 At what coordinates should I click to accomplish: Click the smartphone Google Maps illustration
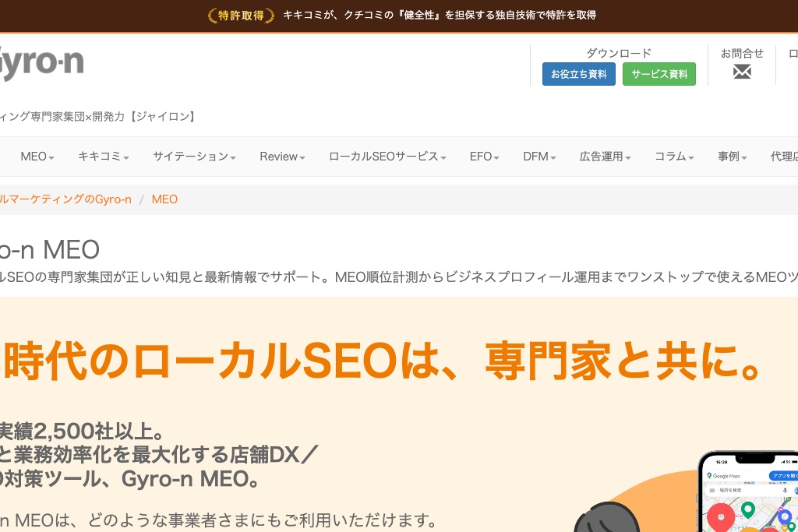747,491
